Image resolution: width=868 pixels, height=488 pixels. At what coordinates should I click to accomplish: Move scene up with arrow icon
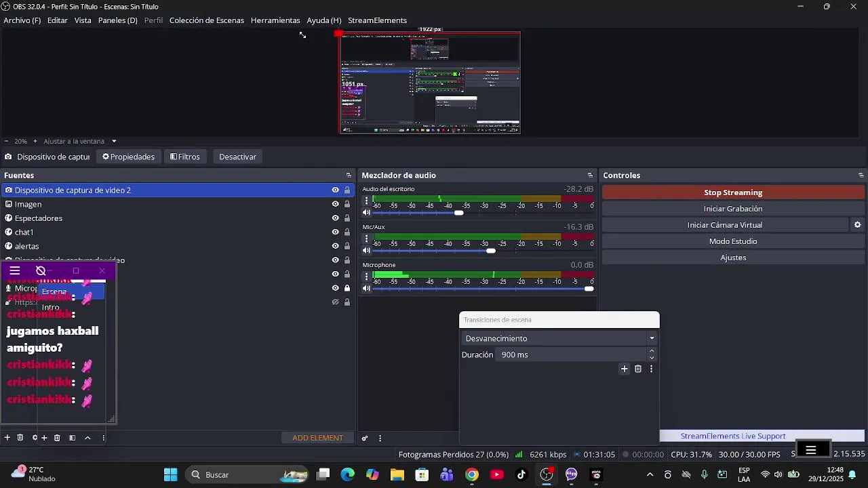[x=87, y=438]
